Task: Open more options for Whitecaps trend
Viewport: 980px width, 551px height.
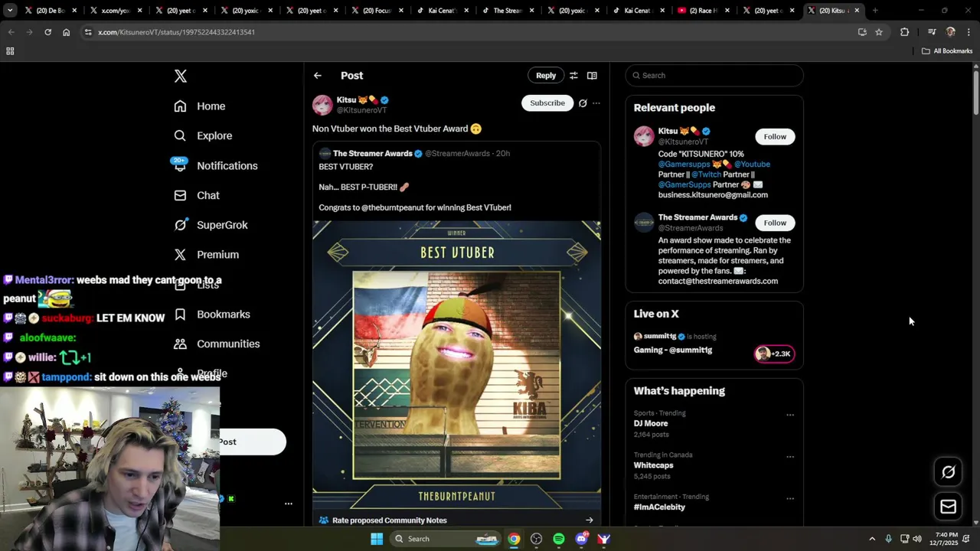Action: click(x=790, y=457)
